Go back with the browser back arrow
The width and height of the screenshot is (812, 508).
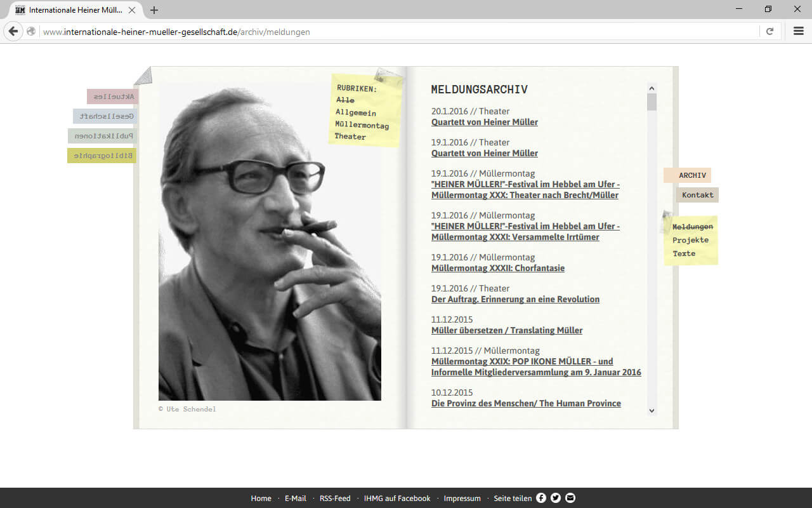click(x=13, y=31)
